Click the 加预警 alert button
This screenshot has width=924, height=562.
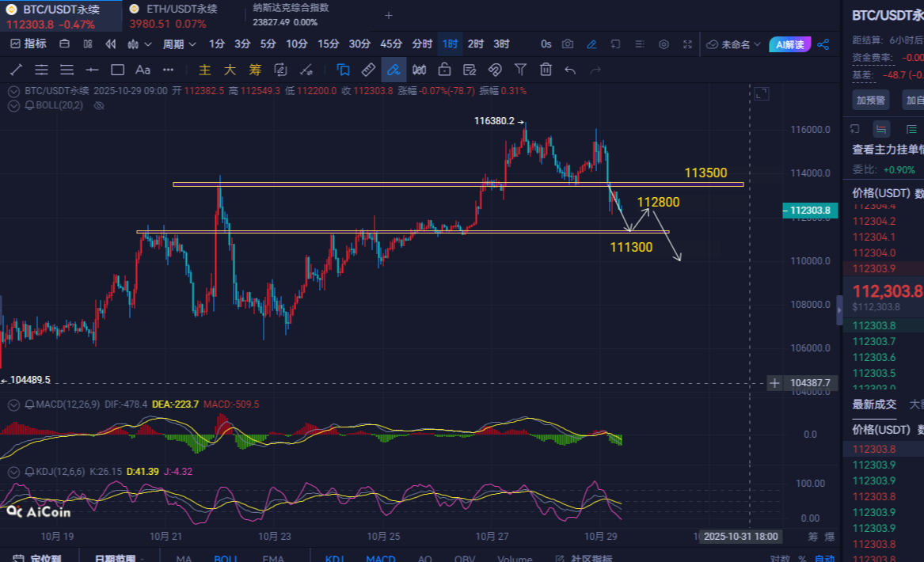click(870, 101)
